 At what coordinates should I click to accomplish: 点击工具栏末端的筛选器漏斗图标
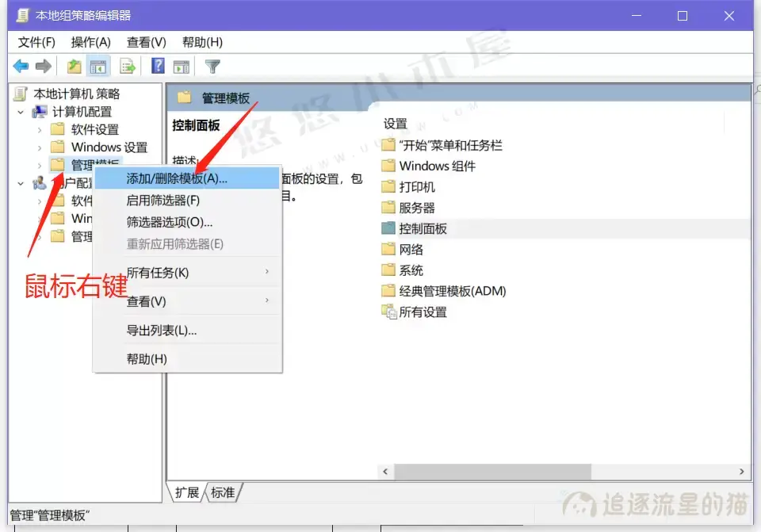click(x=212, y=66)
